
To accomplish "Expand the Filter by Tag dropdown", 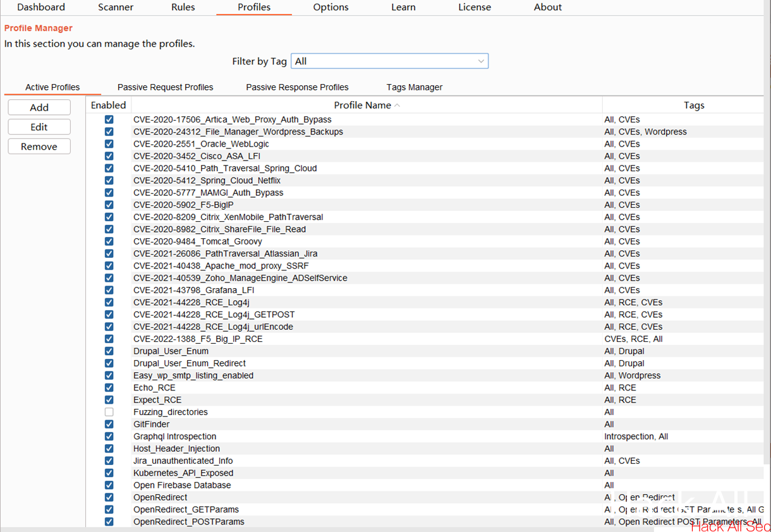I will pyautogui.click(x=389, y=61).
